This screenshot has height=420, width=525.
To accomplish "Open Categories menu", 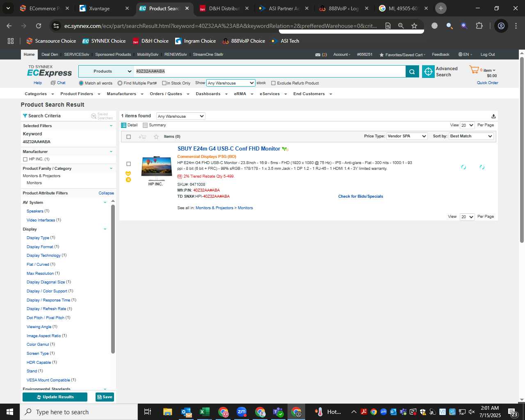I will pos(39,94).
